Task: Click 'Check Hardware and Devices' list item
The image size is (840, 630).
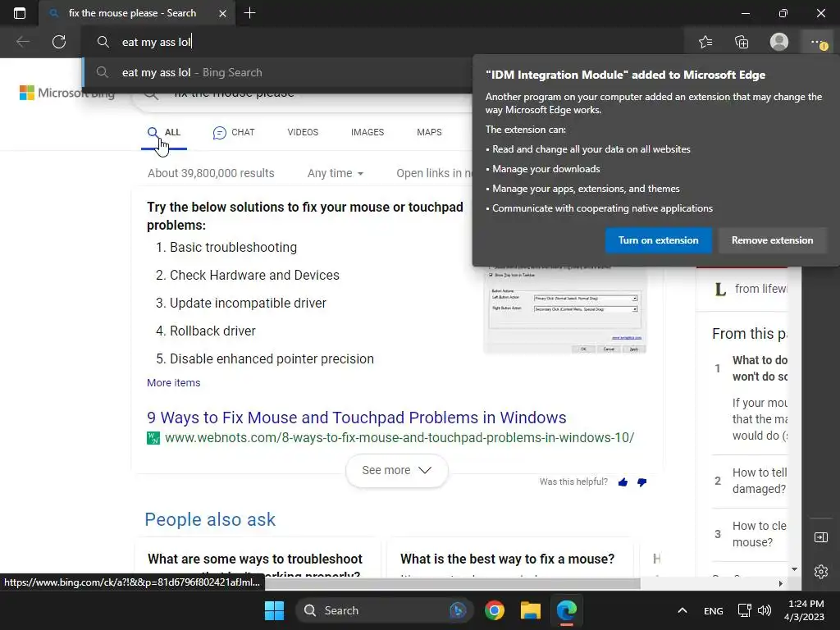Action: coord(254,275)
